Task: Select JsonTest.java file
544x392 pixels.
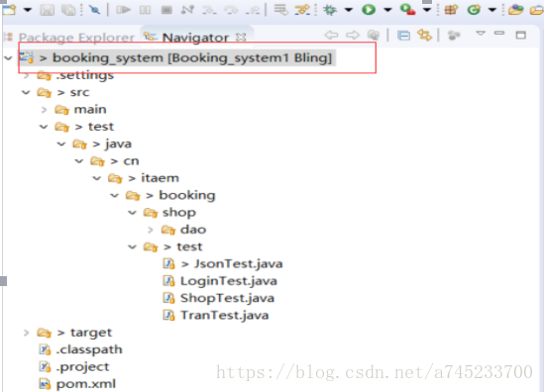Action: tap(223, 264)
